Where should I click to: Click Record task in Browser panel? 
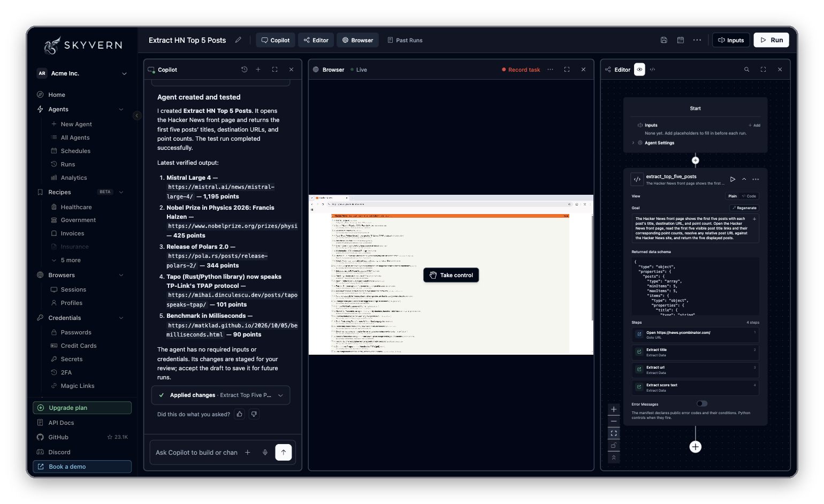tap(521, 70)
